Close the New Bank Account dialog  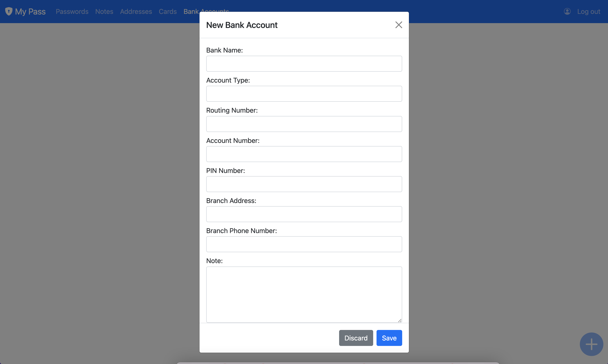tap(398, 25)
